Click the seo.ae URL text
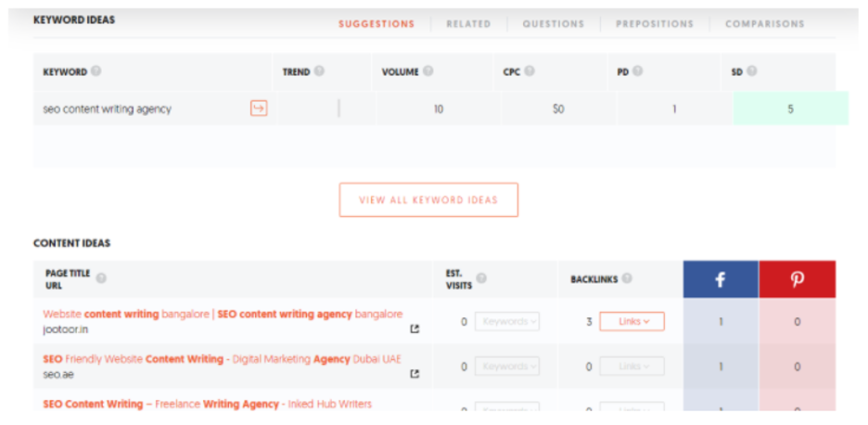Screen dimensions: 868x425 [58, 375]
